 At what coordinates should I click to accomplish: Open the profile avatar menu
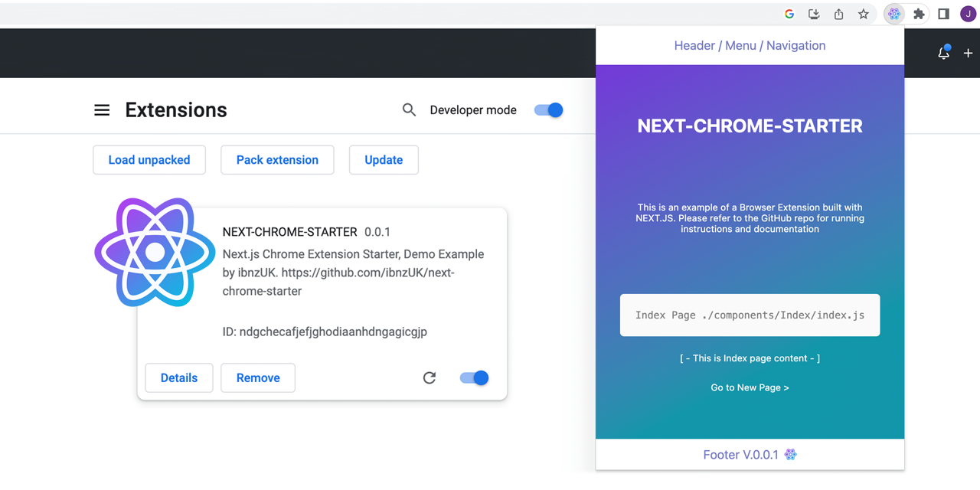point(968,14)
